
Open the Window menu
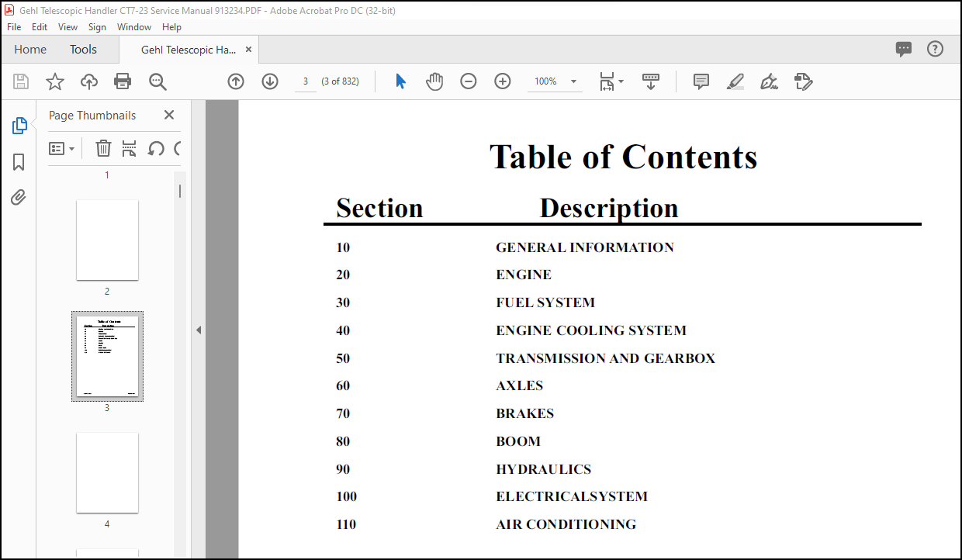click(x=134, y=26)
